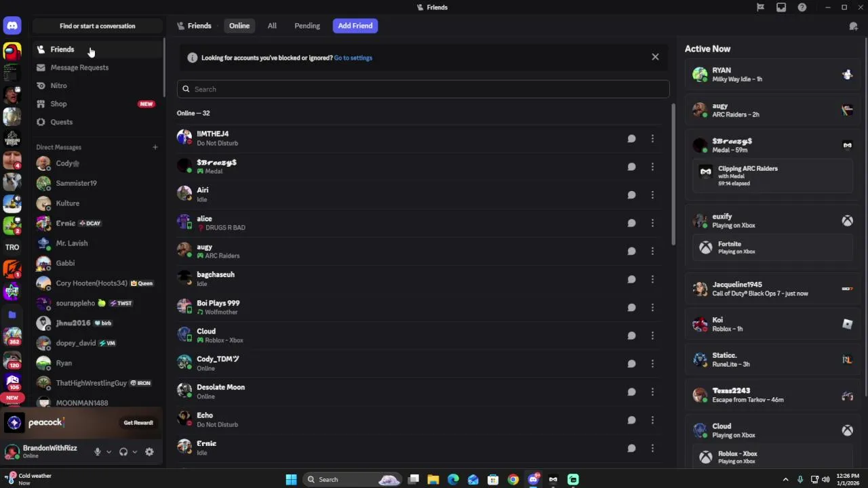This screenshot has width=868, height=488.
Task: Show hidden system tray icons chevron
Action: (x=785, y=479)
